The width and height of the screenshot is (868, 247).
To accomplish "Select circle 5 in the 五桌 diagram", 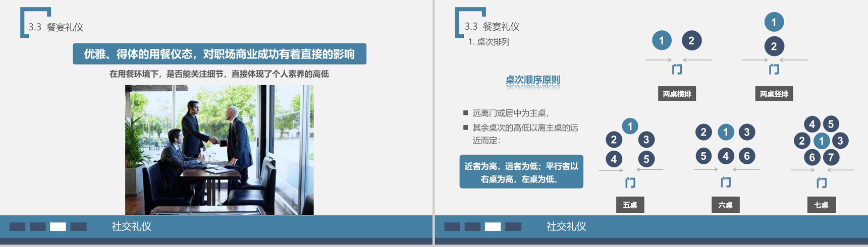I will click(646, 159).
